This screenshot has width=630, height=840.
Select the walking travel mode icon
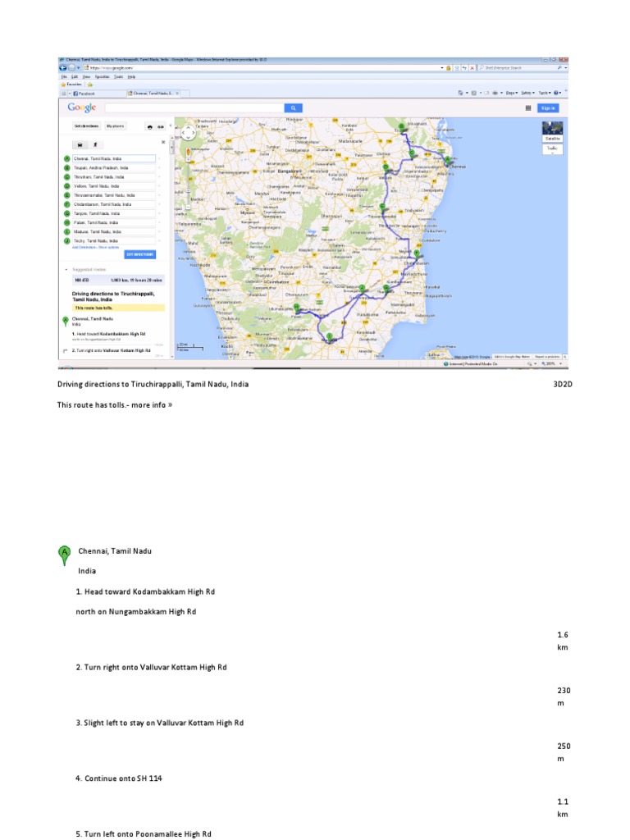coord(95,144)
